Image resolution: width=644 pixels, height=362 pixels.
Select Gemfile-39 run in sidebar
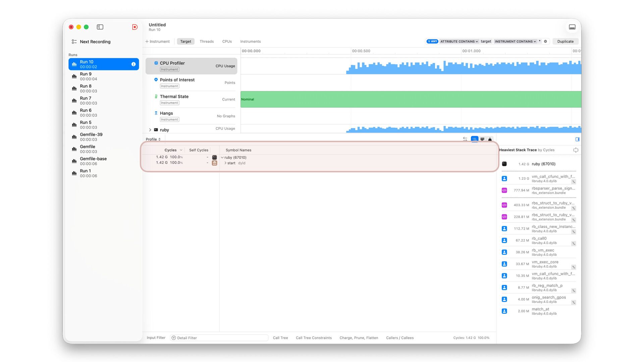tap(91, 137)
